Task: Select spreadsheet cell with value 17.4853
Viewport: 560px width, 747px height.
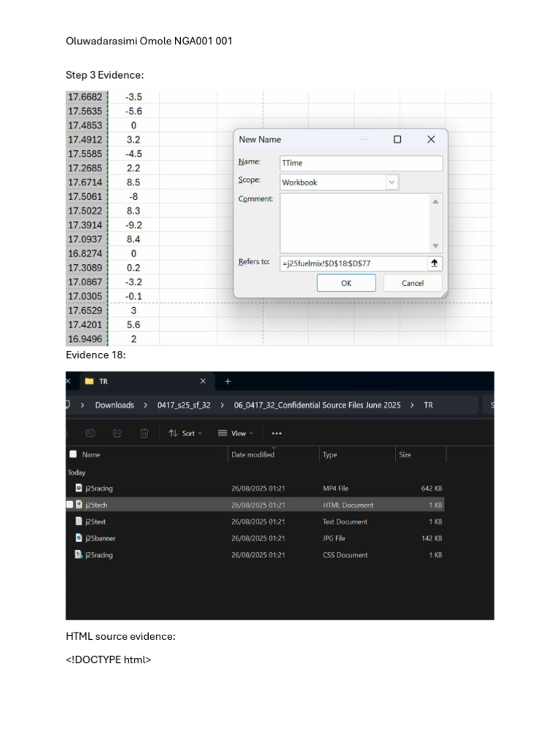Action: [x=86, y=125]
